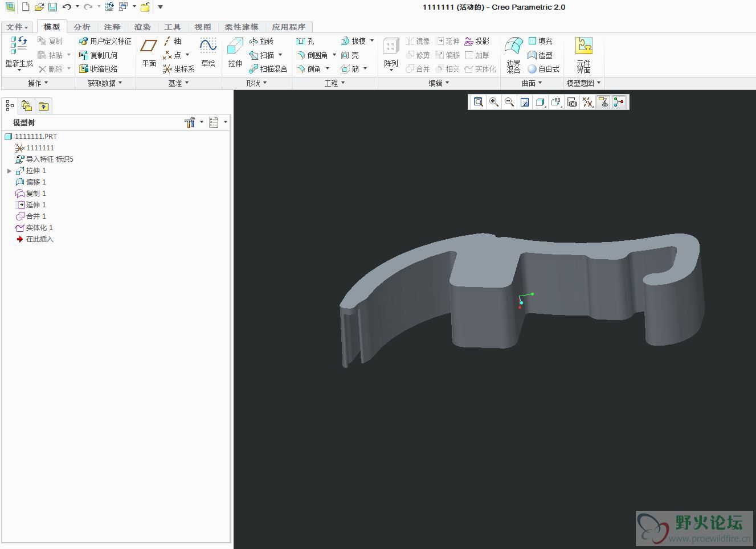Click the 自由式 freestyle tool
This screenshot has height=549, width=756.
(x=543, y=69)
